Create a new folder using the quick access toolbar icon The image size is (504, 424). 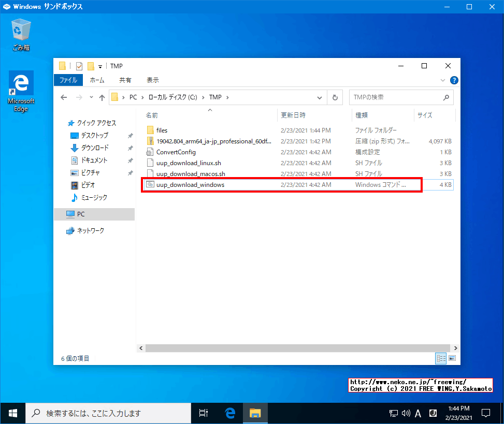tap(91, 66)
